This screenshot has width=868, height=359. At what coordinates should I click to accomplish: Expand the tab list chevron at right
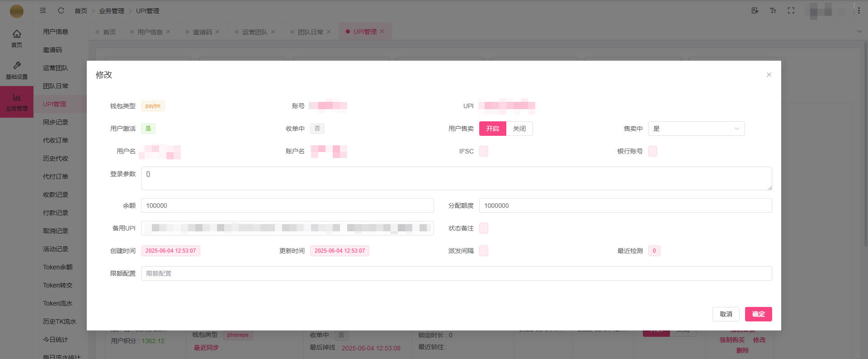tap(859, 31)
